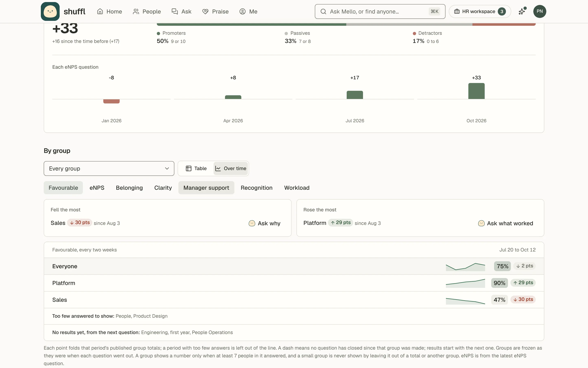
Task: Click the Platform sparkline chart
Action: pyautogui.click(x=465, y=283)
